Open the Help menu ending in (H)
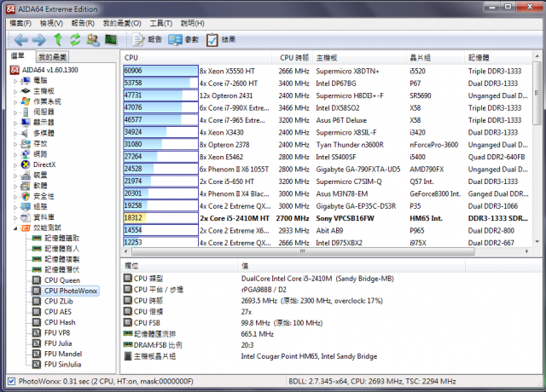This screenshot has width=546, height=392. point(192,23)
